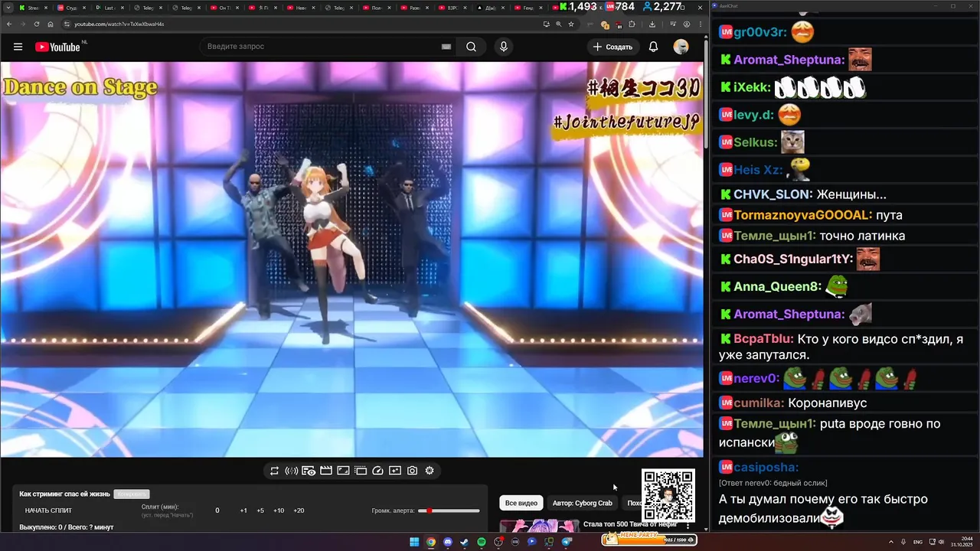Open Discord from the taskbar
The width and height of the screenshot is (980, 551).
point(448,542)
